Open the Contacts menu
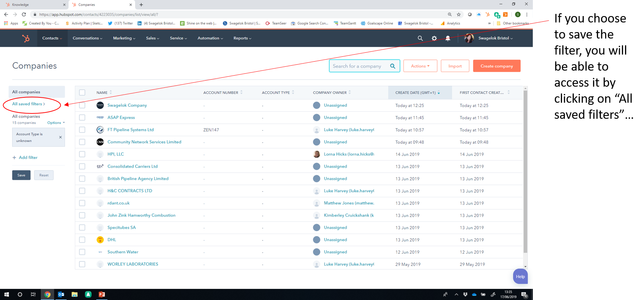This screenshot has height=300, width=644. [52, 38]
